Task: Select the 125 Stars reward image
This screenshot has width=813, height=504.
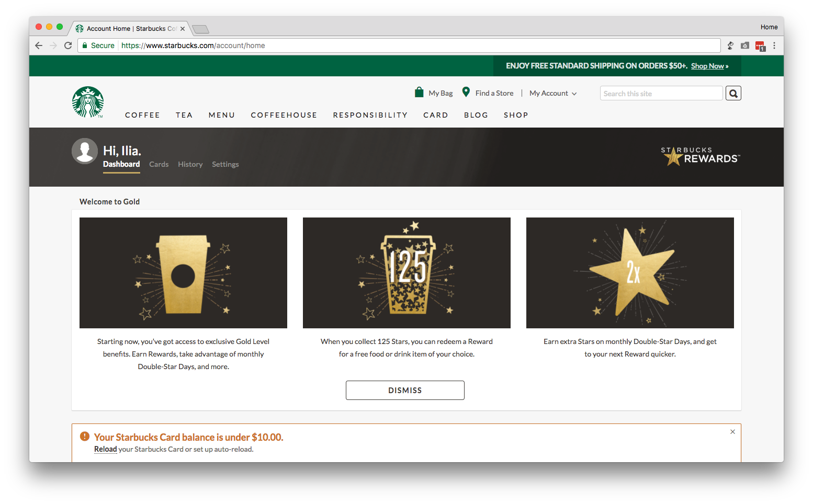Action: [x=406, y=273]
